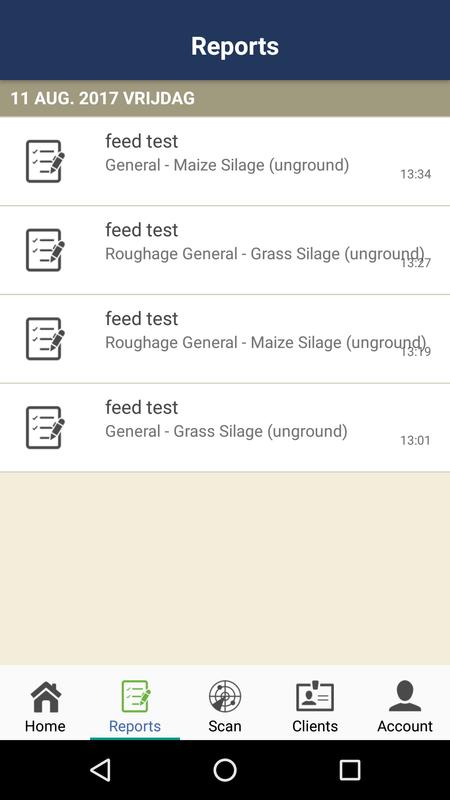Tap the 13:34 timestamp on first report
450x800 pixels.
[415, 174]
